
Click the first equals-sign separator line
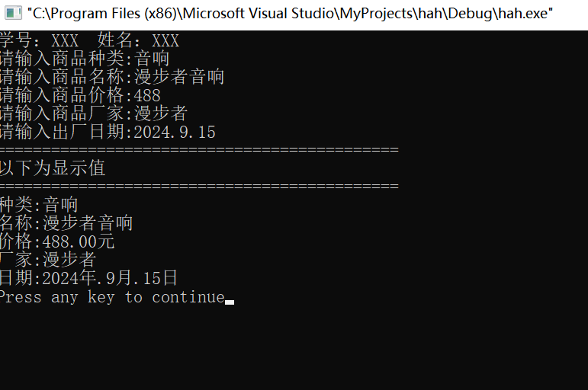point(199,150)
